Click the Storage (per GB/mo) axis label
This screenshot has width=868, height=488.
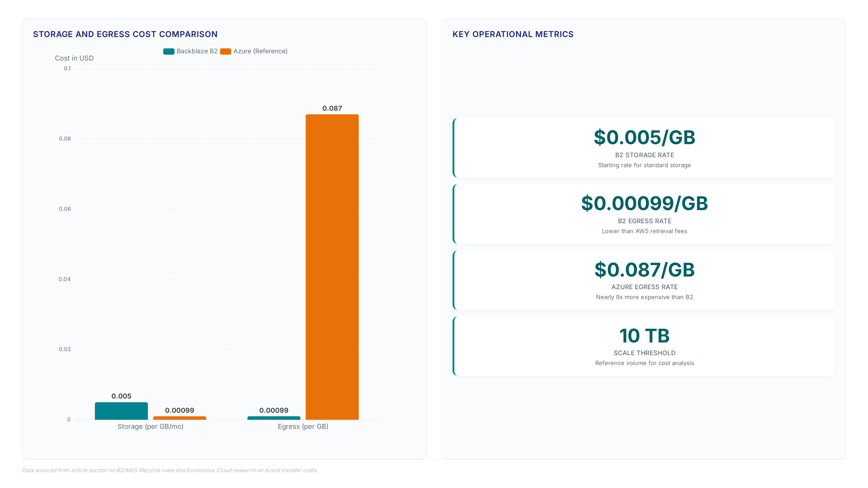[150, 427]
